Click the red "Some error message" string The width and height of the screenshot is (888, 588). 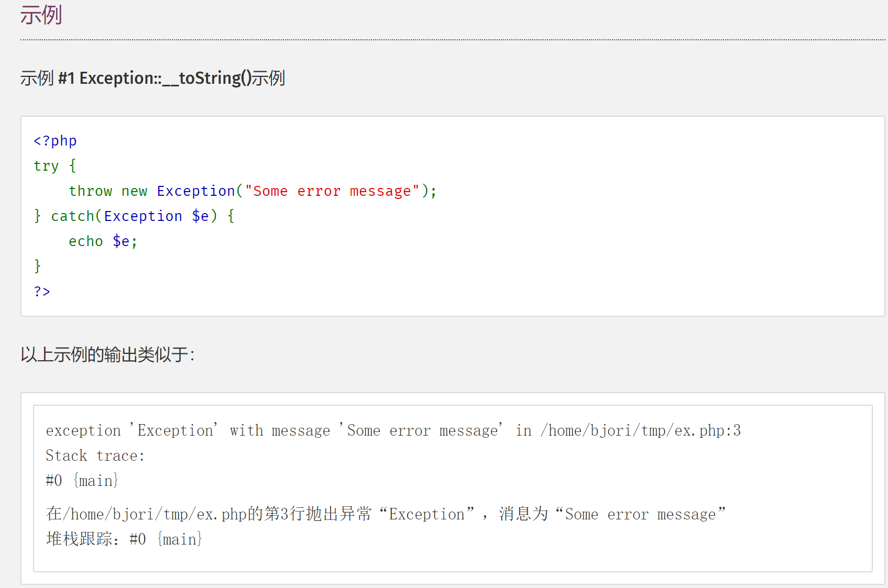(x=332, y=191)
